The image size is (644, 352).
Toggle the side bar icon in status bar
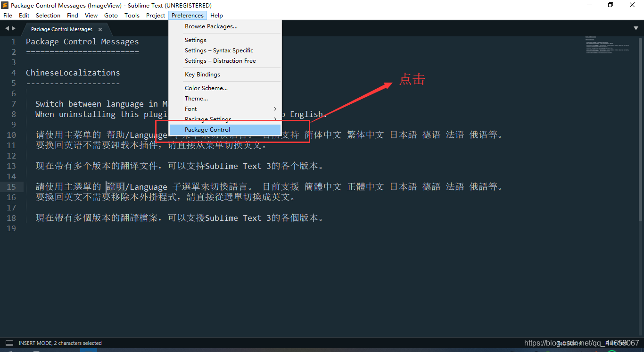(9, 343)
